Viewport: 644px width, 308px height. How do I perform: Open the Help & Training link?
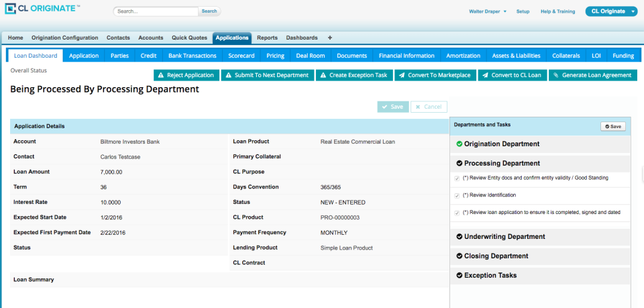pyautogui.click(x=557, y=11)
